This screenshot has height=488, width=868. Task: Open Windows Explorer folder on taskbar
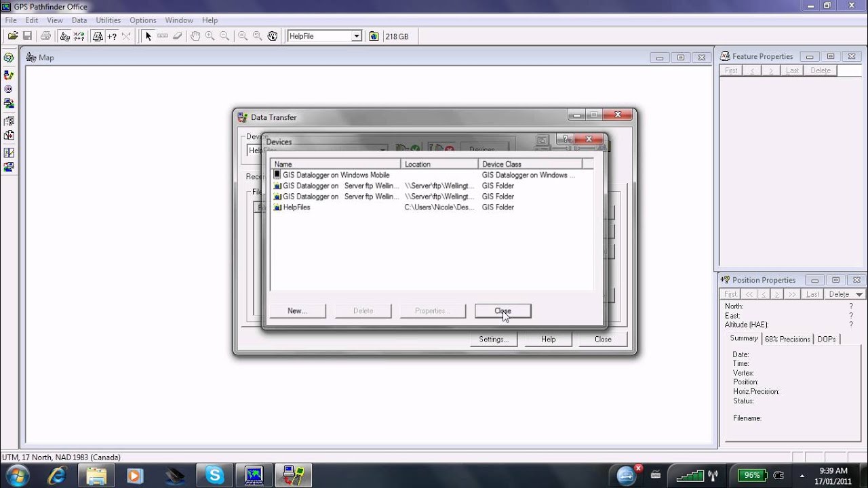(96, 475)
